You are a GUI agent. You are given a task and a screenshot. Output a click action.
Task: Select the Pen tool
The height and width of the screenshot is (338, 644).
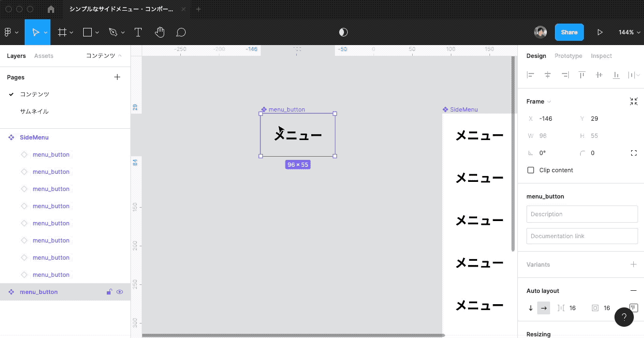coord(112,32)
